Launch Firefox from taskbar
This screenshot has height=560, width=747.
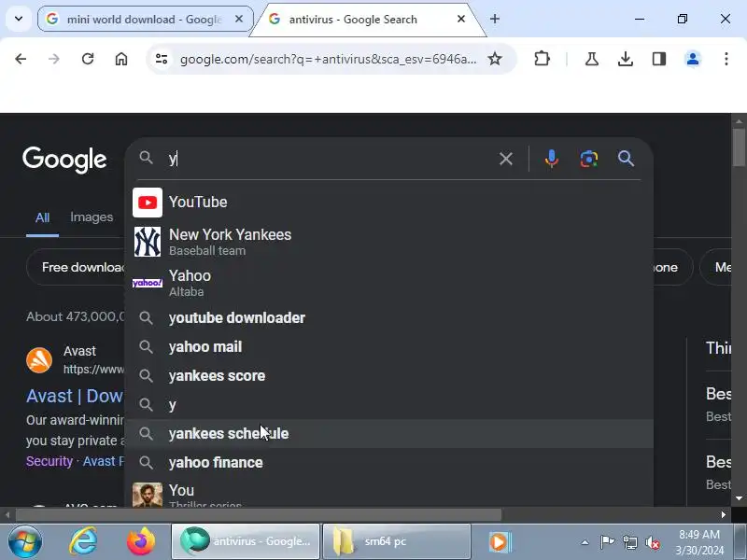pyautogui.click(x=141, y=542)
